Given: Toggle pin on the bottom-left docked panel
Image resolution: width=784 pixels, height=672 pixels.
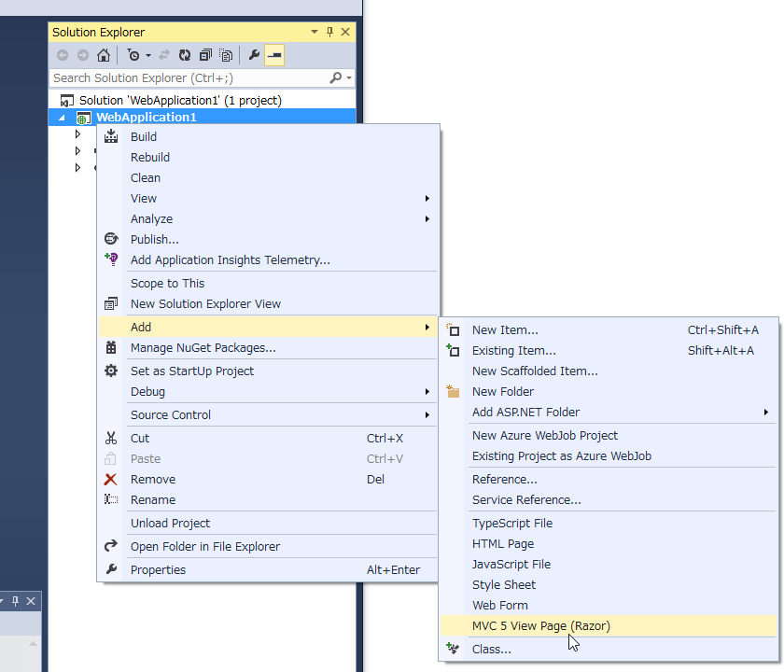Looking at the screenshot, I should [x=16, y=601].
